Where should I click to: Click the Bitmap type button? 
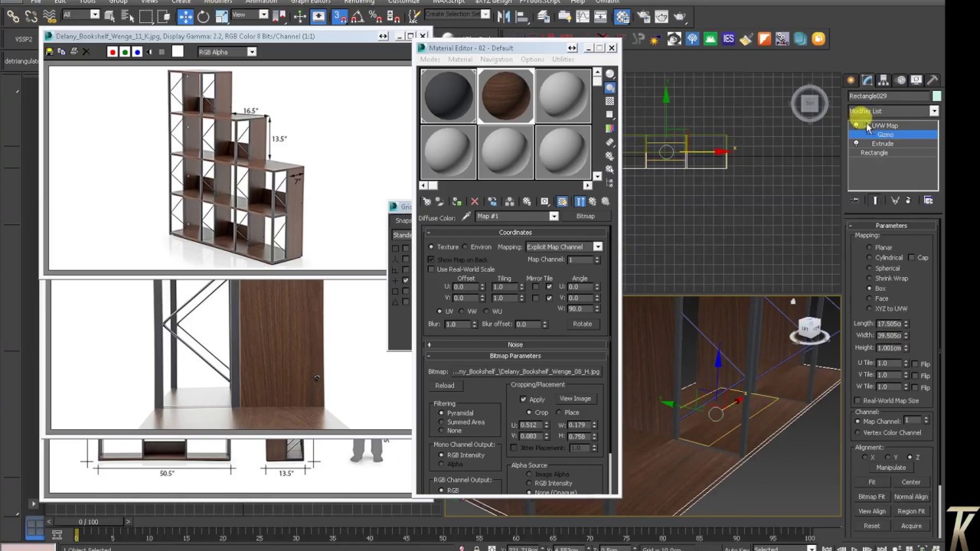(586, 217)
